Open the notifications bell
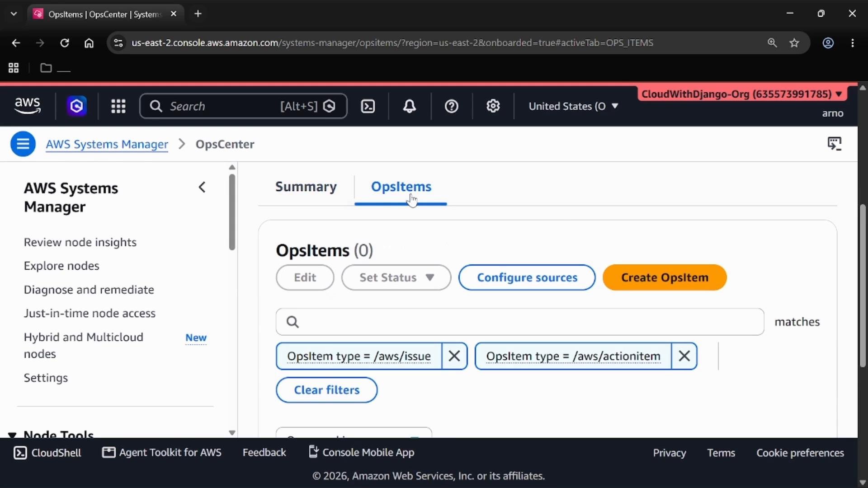 pyautogui.click(x=410, y=106)
